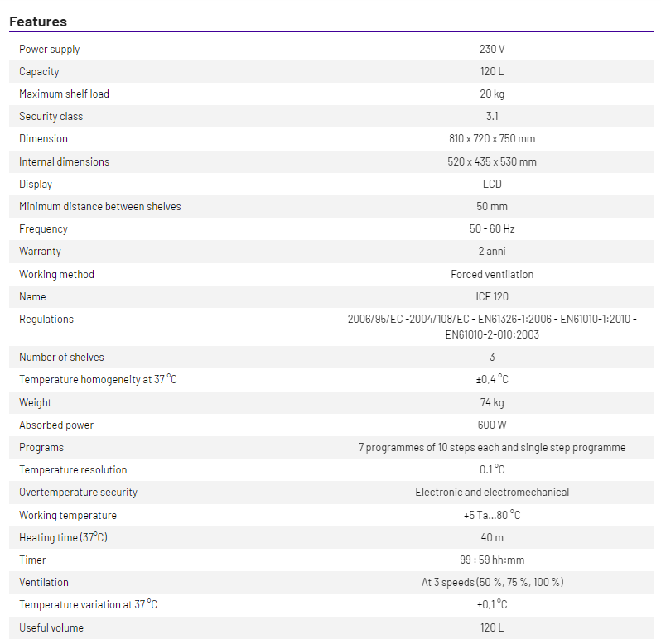The width and height of the screenshot is (661, 644).
Task: Click the LCD display value
Action: (x=492, y=185)
